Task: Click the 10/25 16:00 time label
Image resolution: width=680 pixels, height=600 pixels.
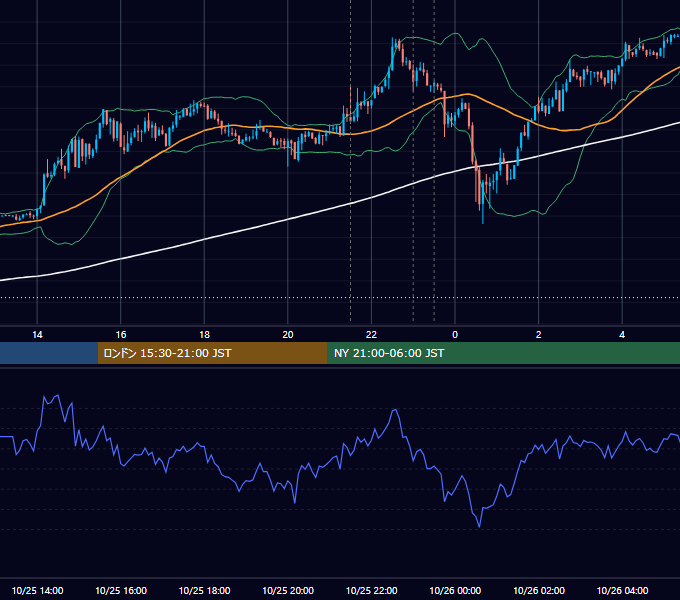Action: pyautogui.click(x=121, y=590)
